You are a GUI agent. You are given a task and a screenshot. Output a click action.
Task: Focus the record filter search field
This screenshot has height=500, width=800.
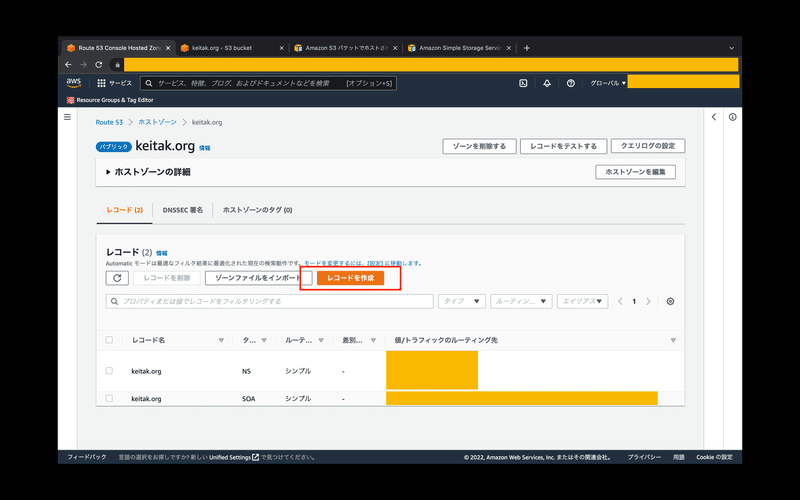[x=269, y=302]
